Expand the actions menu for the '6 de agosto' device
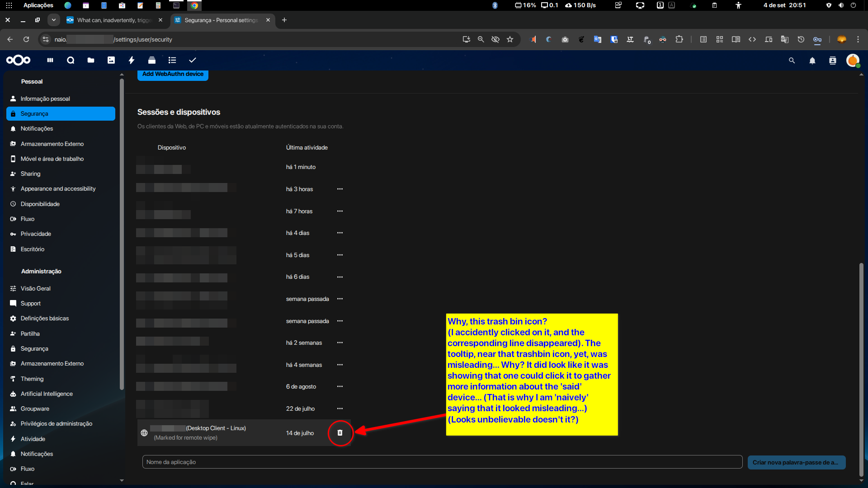Screen dimensions: 868x488 tap(340, 386)
